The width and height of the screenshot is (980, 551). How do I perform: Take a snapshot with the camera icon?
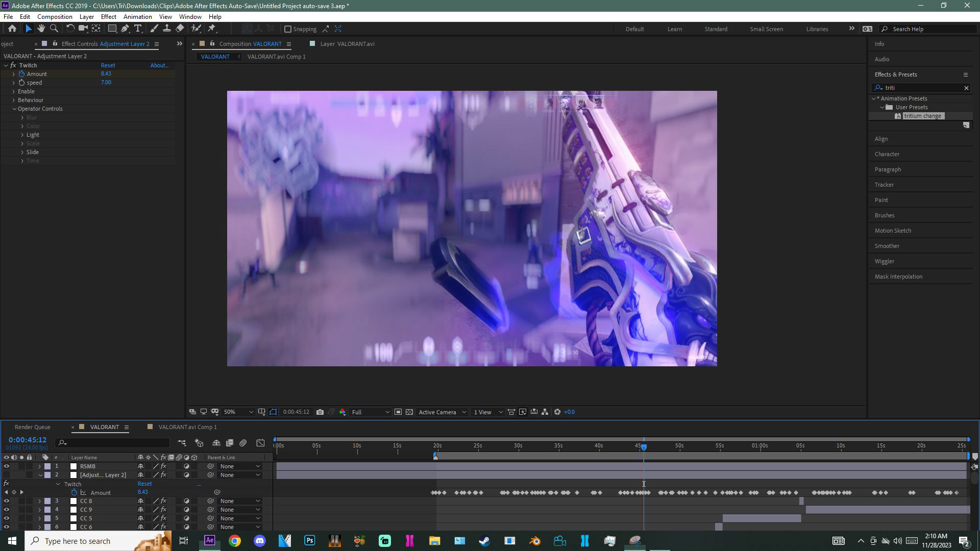point(320,412)
